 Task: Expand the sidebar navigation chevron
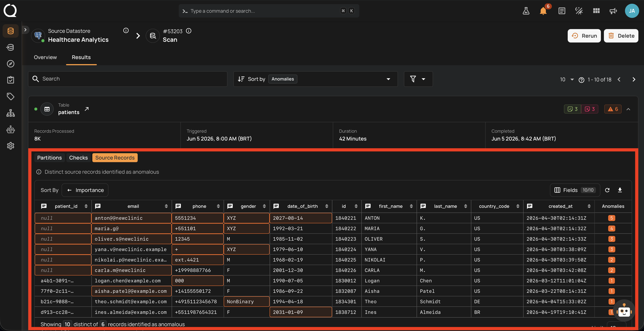25,29
